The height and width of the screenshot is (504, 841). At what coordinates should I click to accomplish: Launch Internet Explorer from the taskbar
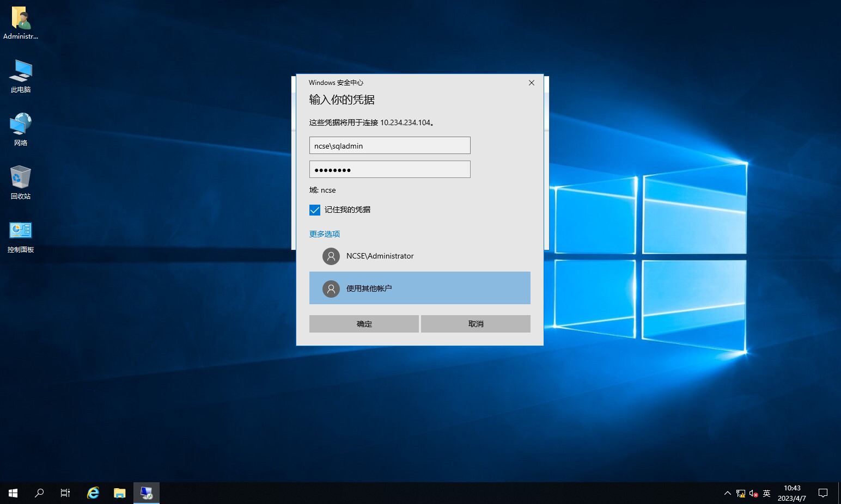[93, 493]
